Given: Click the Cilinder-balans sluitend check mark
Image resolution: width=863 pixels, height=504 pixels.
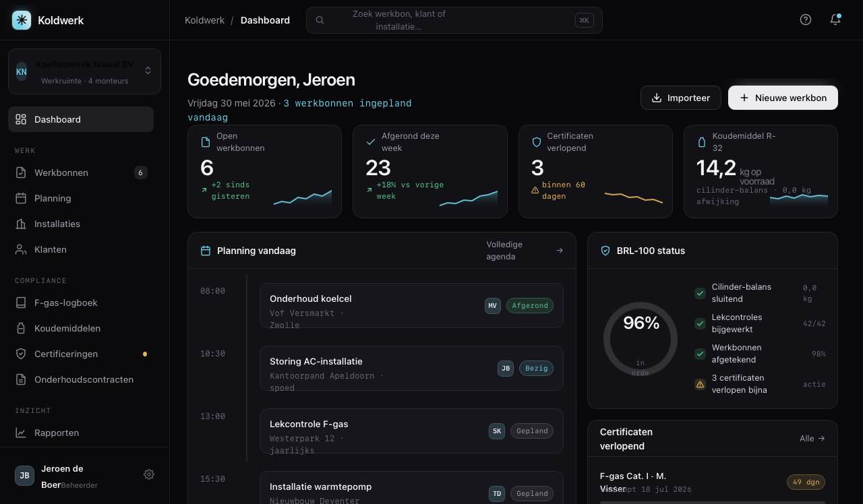Looking at the screenshot, I should [700, 293].
